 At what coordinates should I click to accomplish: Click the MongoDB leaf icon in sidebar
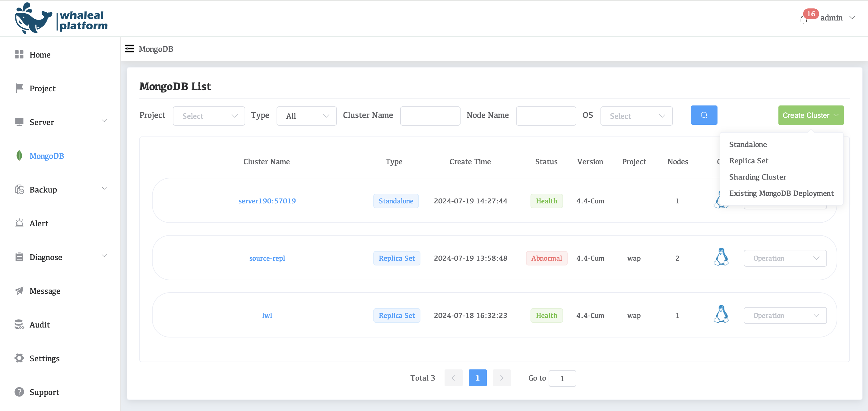tap(19, 155)
